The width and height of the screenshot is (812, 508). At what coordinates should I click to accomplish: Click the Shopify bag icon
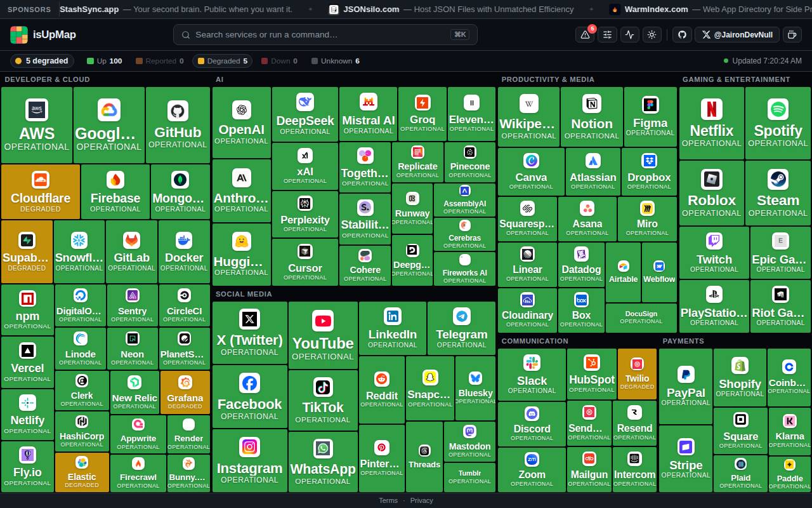tap(740, 366)
